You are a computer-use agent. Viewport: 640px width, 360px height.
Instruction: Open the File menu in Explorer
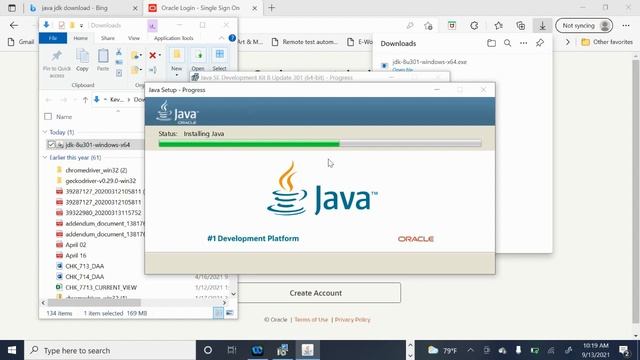[53, 38]
